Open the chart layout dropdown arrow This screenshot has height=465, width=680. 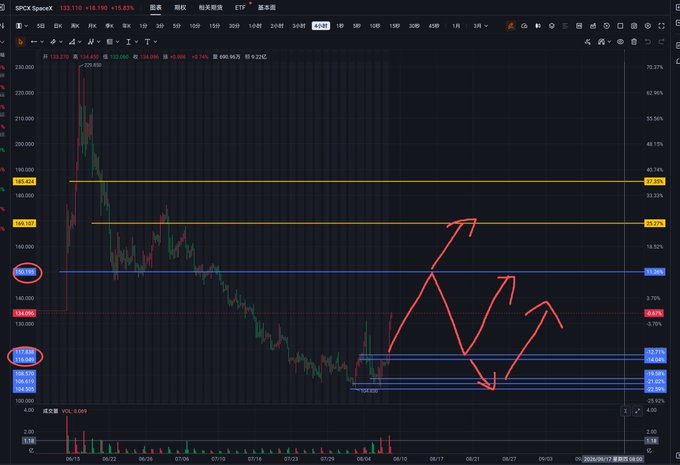pyautogui.click(x=26, y=26)
